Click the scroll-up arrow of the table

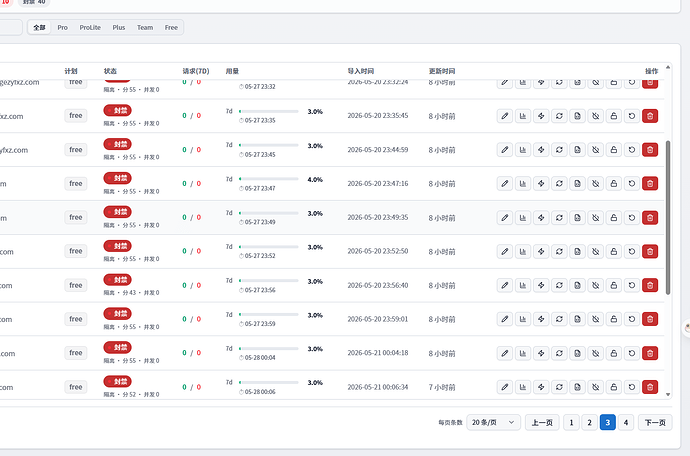(x=668, y=67)
